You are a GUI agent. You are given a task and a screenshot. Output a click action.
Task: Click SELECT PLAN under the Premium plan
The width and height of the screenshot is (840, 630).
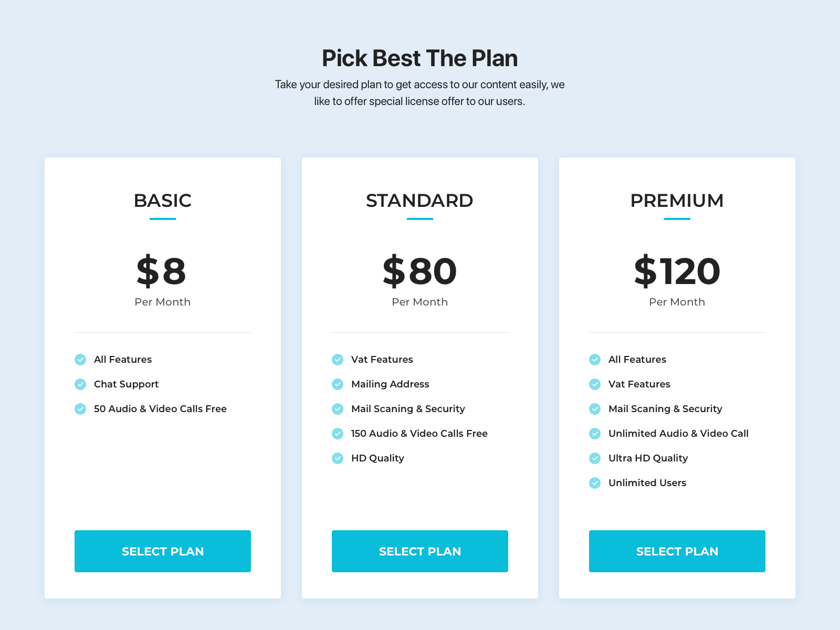click(x=677, y=551)
